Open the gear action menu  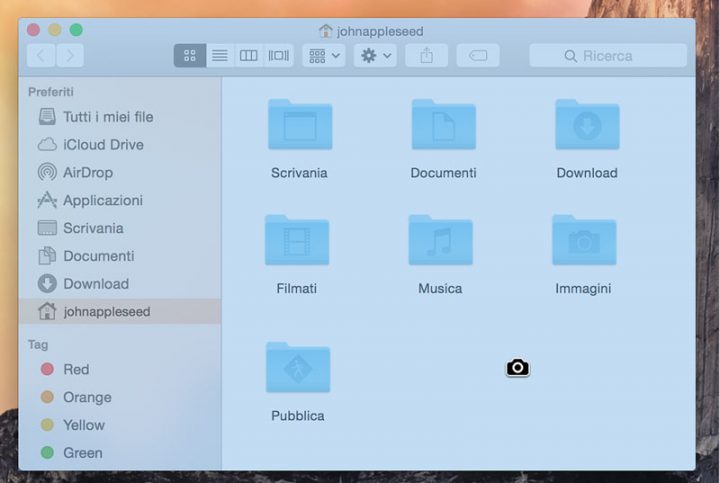click(375, 56)
